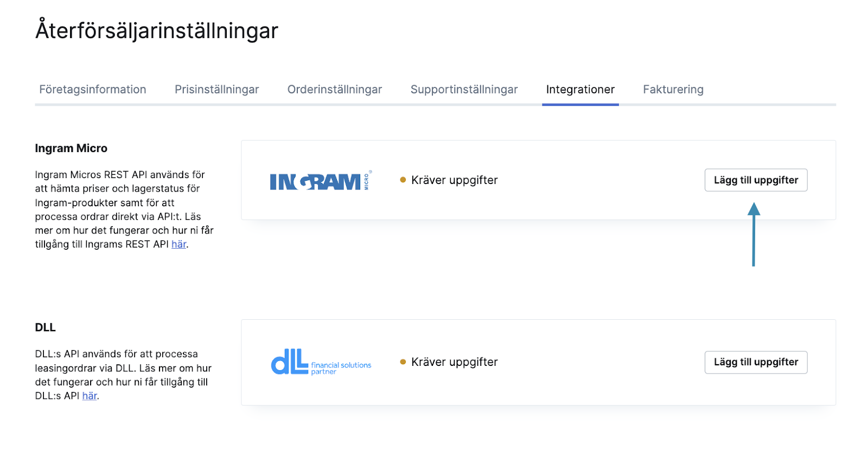Open the 'här' link about Ingrams REST API
This screenshot has width=868, height=456.
coord(179,244)
